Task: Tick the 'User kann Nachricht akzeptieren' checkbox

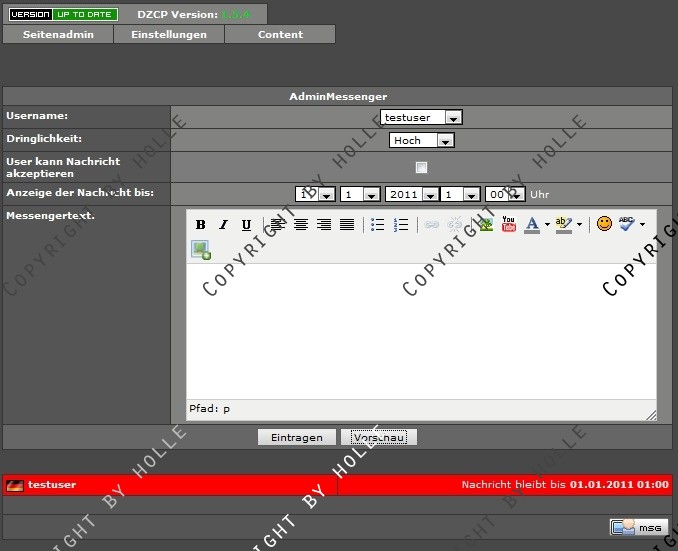Action: [421, 167]
